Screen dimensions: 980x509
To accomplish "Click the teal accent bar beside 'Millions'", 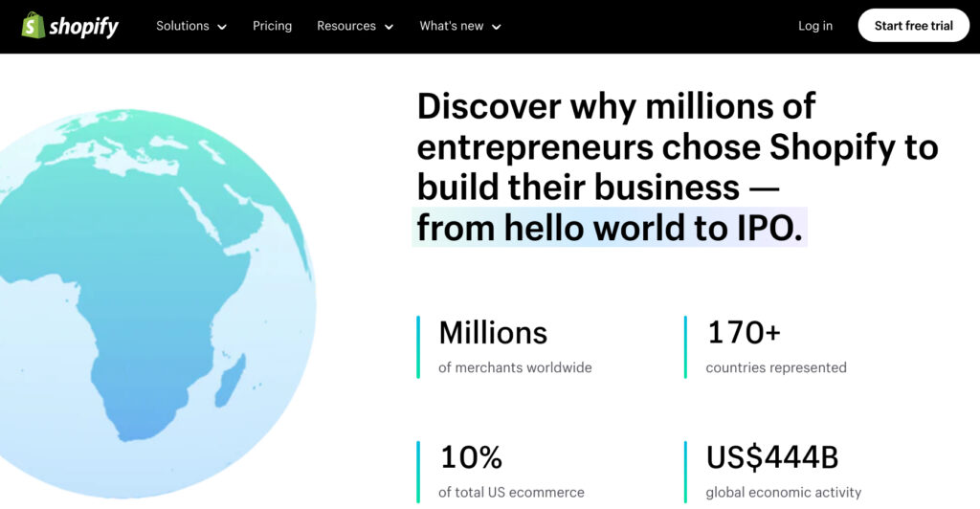I will [x=418, y=347].
